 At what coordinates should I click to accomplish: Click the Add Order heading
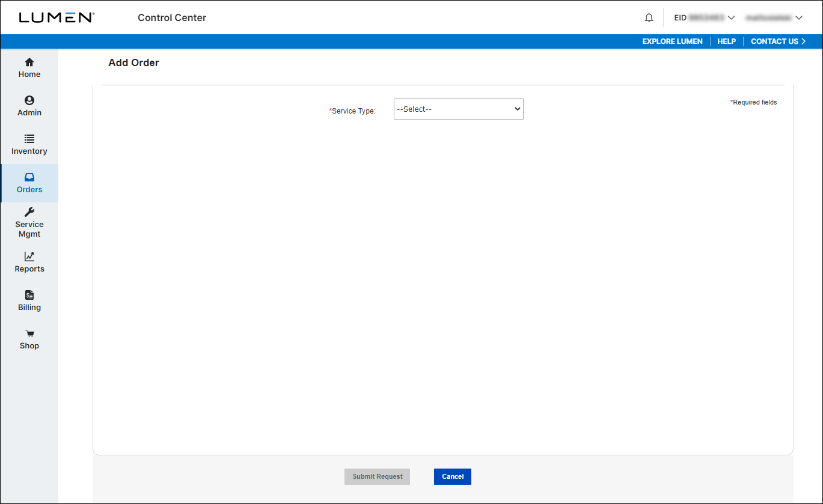(133, 62)
